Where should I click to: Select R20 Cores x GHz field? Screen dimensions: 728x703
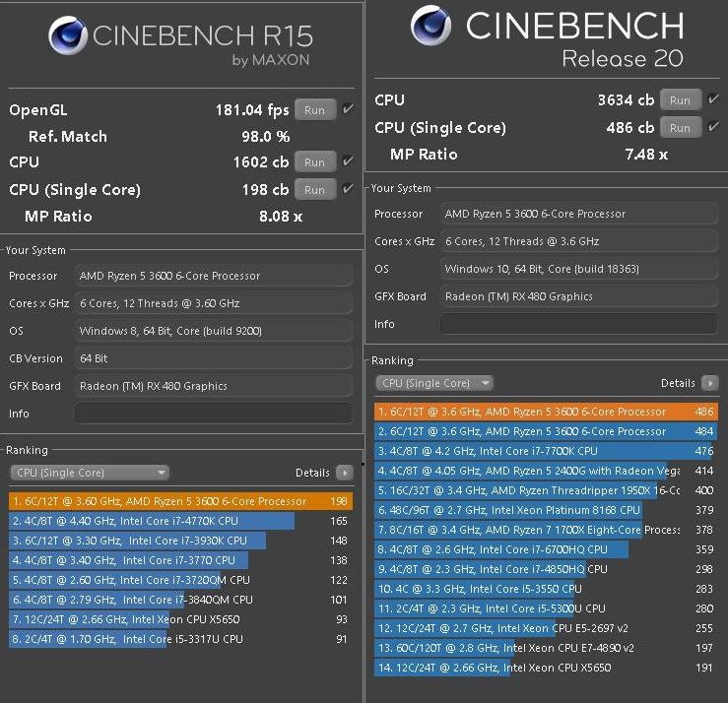[x=578, y=241]
